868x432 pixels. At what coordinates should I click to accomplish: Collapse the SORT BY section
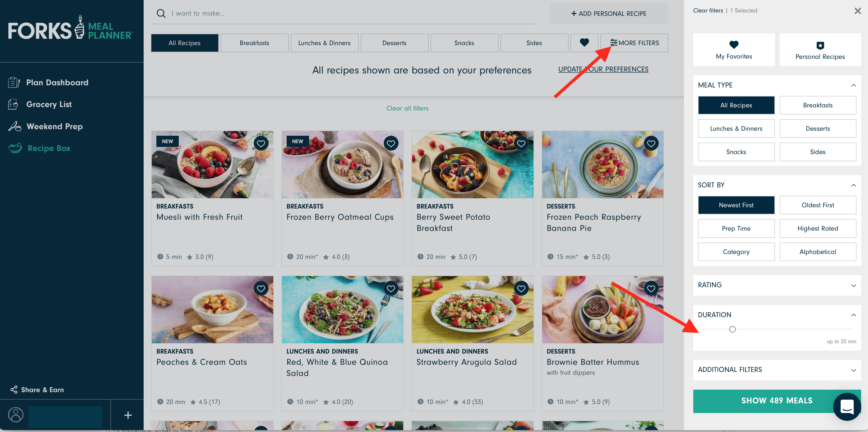pyautogui.click(x=853, y=185)
